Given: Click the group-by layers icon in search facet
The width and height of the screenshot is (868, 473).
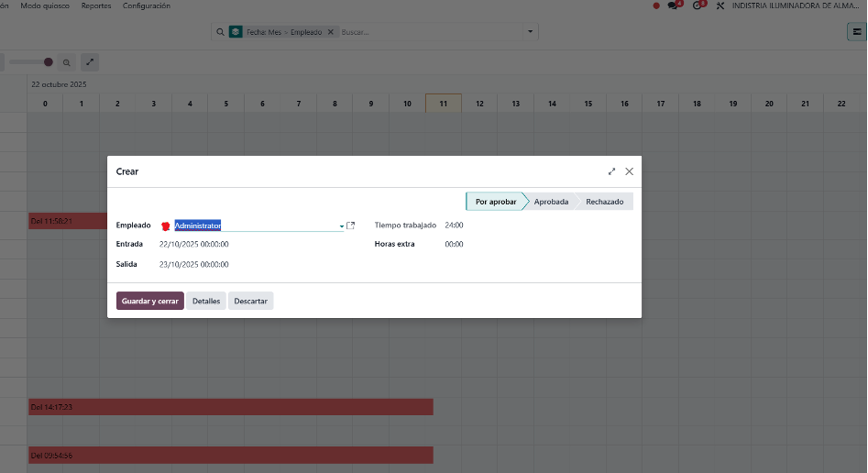Looking at the screenshot, I should (236, 32).
